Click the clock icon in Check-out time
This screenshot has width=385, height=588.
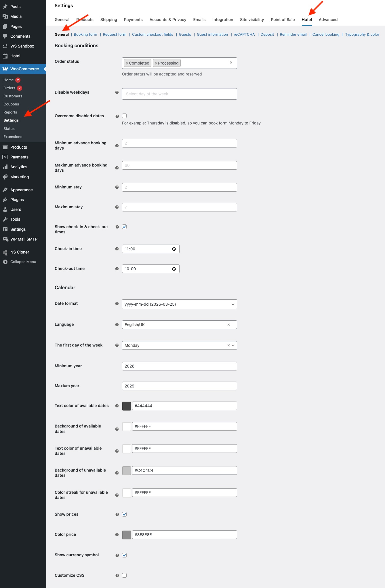(x=174, y=269)
